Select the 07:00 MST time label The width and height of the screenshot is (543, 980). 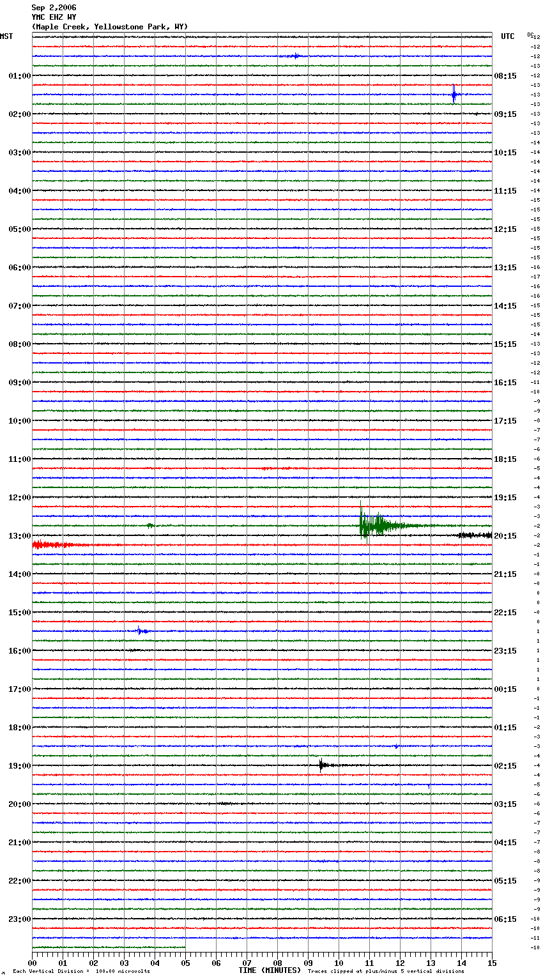[x=19, y=306]
